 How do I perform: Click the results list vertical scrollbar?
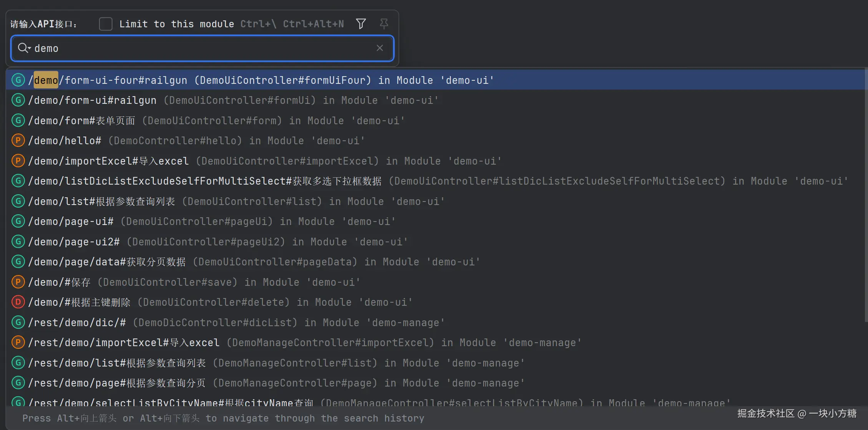pyautogui.click(x=865, y=192)
